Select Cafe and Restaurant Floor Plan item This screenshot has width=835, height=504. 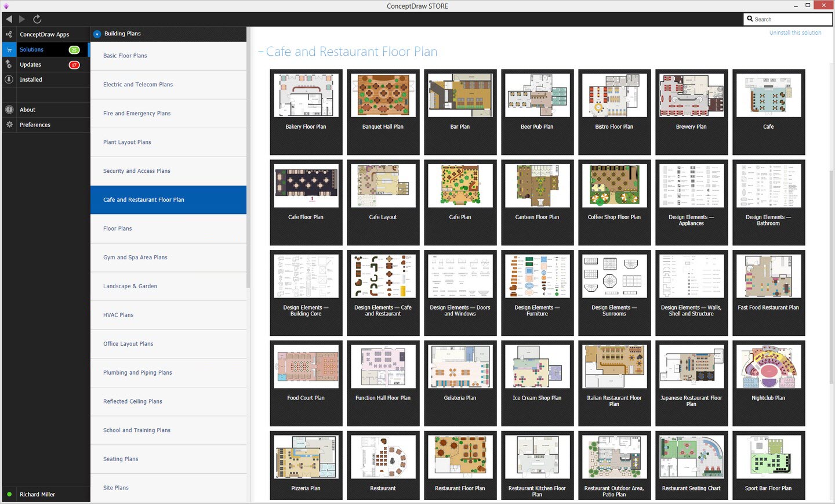tap(168, 200)
